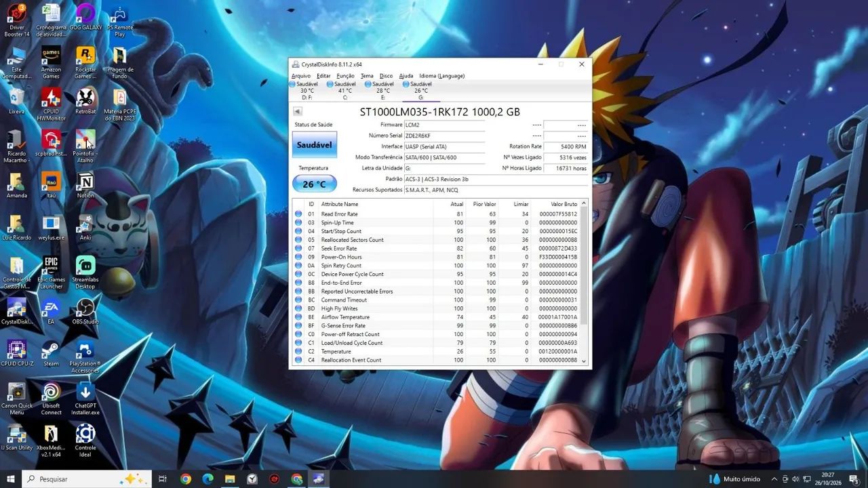This screenshot has height=488, width=868.
Task: Open the Steam desktop shortcut
Action: tap(51, 353)
